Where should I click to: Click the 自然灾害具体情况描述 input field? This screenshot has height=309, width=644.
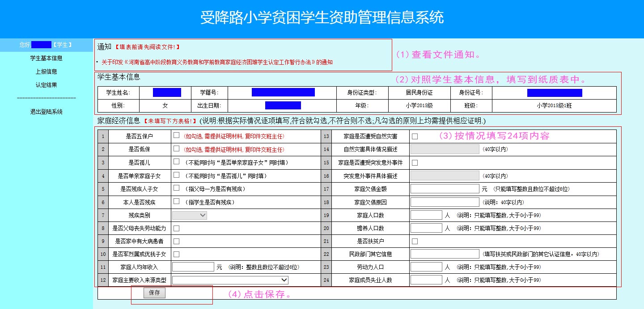(x=445, y=149)
